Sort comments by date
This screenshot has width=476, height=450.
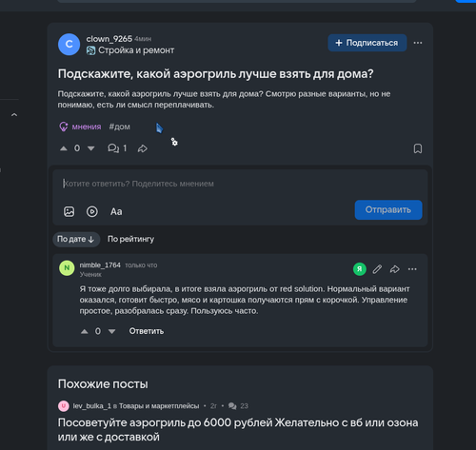(x=76, y=239)
